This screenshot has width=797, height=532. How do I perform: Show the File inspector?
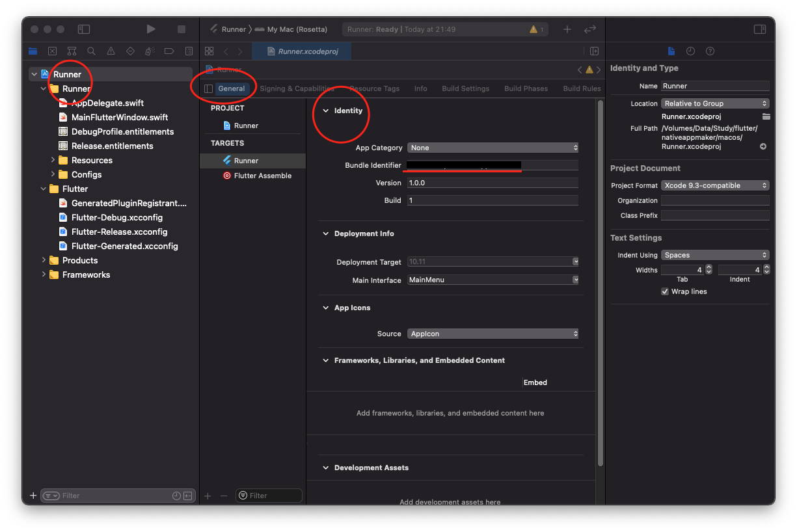pos(672,51)
